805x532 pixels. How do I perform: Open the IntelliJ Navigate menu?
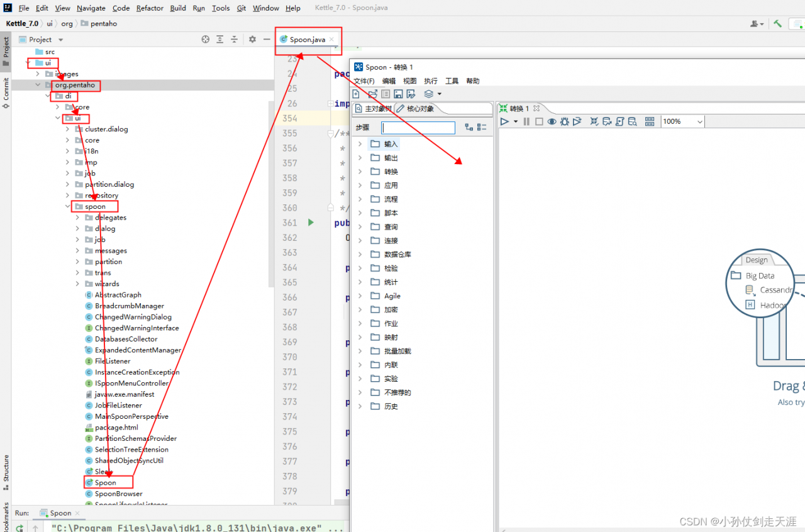pyautogui.click(x=91, y=8)
